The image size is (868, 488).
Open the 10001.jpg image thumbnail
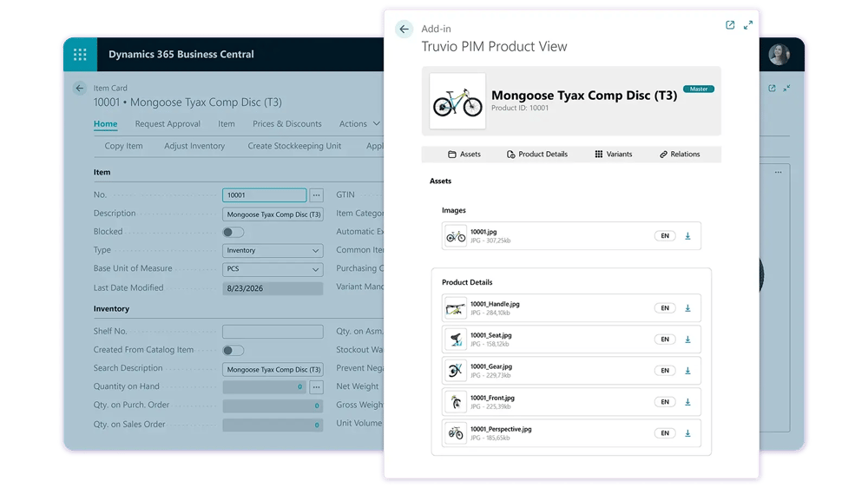(456, 236)
